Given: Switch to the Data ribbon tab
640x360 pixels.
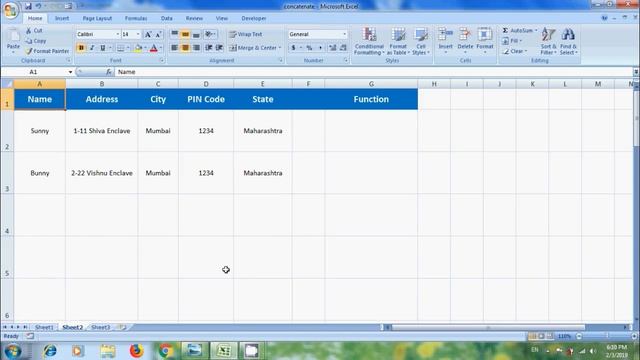Looking at the screenshot, I should pyautogui.click(x=167, y=18).
